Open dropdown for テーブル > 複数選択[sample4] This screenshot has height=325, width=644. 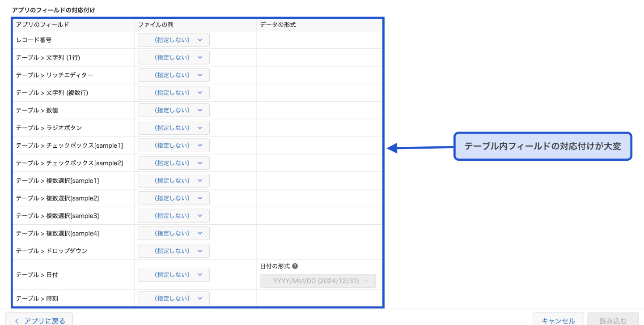[174, 233]
